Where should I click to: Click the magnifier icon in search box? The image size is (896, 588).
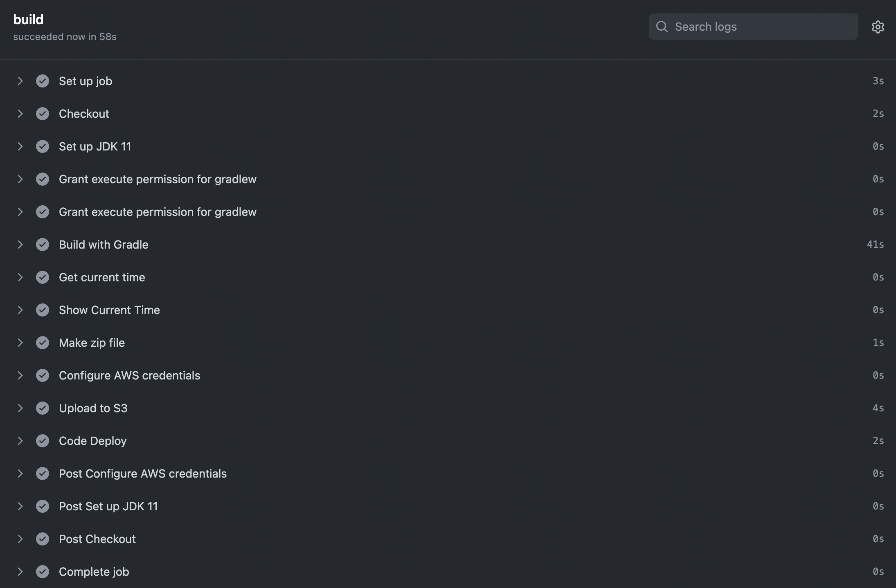coord(662,27)
